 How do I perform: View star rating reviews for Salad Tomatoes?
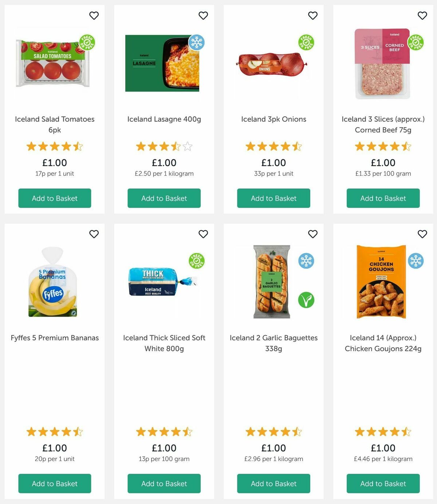coord(55,146)
